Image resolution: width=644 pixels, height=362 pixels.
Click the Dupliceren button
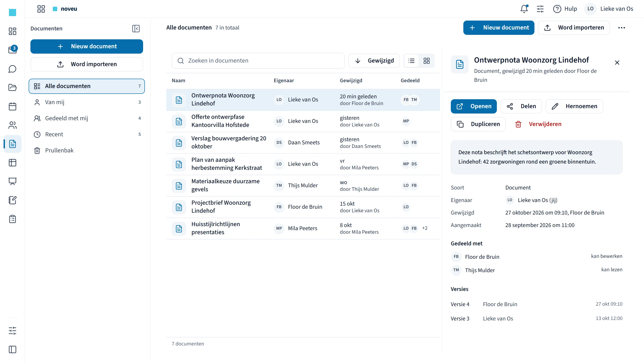(478, 124)
